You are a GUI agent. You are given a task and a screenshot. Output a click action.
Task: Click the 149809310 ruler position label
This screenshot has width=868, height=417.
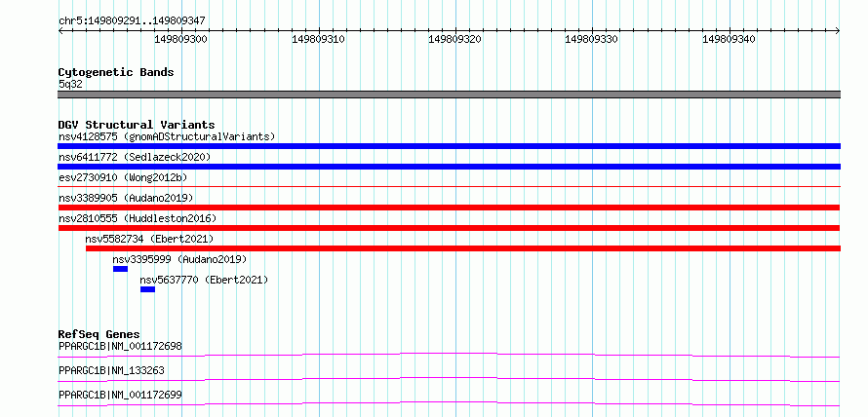(x=318, y=39)
